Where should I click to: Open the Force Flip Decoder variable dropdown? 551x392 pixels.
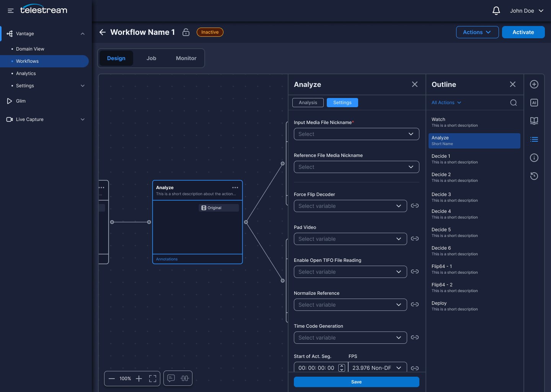[x=350, y=206]
